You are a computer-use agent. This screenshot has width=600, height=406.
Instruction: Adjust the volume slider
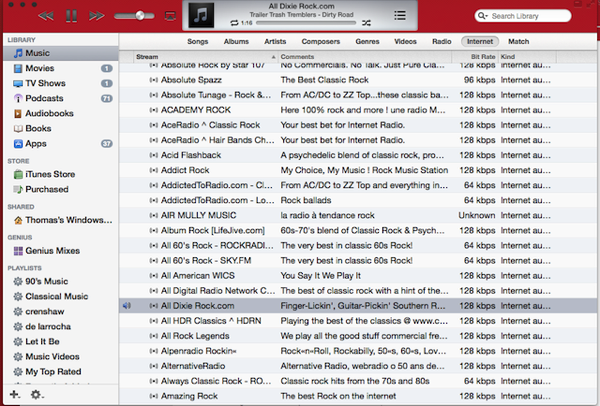coord(137,17)
